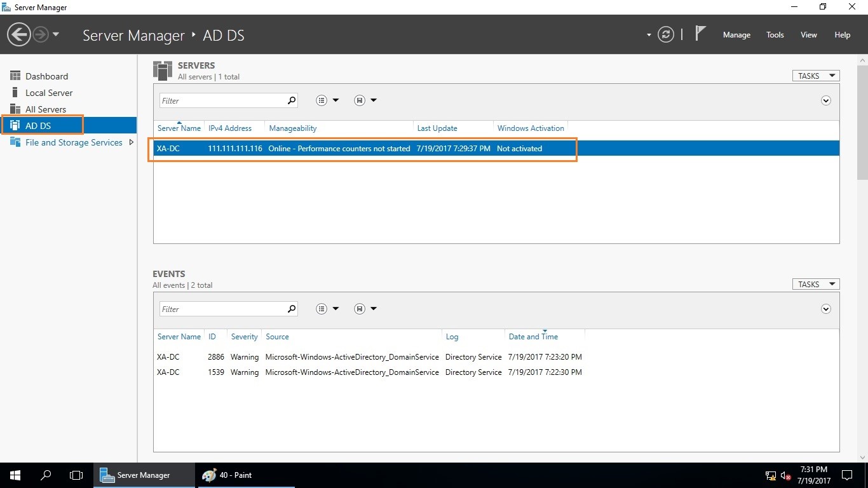Sort servers by IPv4 Address column
The height and width of the screenshot is (488, 868).
click(230, 128)
